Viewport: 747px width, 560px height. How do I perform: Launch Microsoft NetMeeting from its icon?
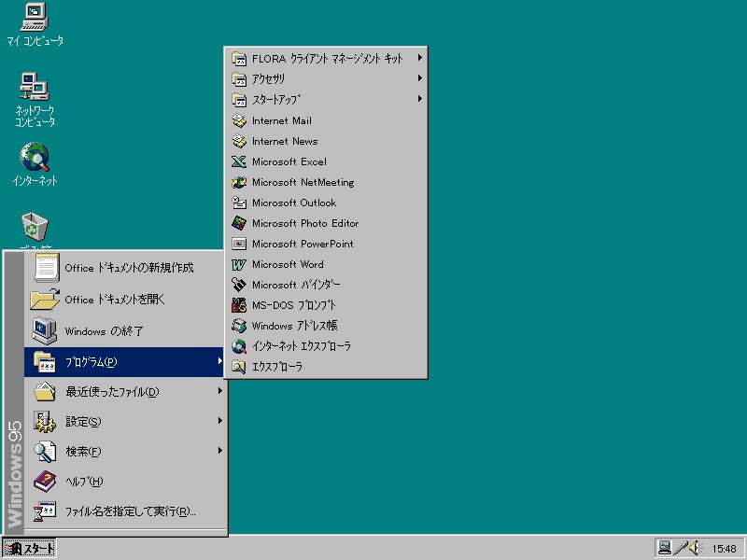(239, 182)
